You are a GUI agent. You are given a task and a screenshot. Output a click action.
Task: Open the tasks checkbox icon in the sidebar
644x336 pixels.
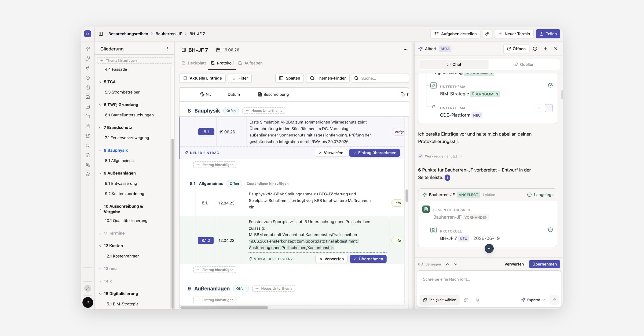(x=88, y=107)
